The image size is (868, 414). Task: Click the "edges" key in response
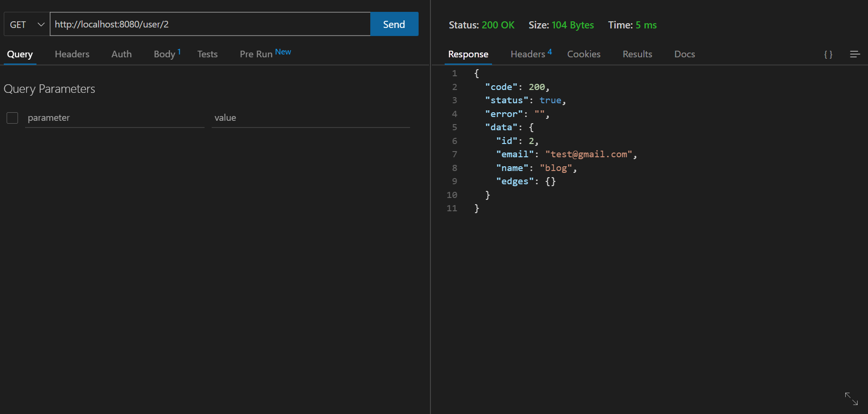click(x=515, y=181)
